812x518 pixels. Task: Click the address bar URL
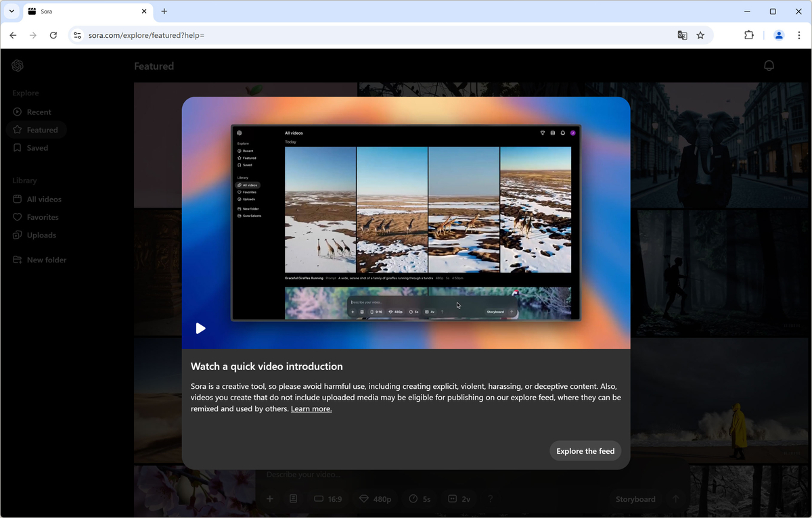146,35
